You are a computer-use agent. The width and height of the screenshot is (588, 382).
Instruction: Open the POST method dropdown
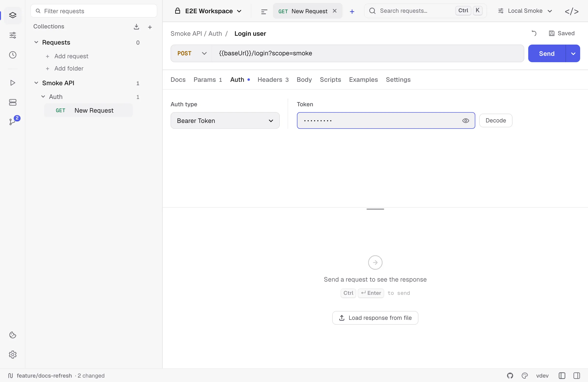tap(192, 53)
